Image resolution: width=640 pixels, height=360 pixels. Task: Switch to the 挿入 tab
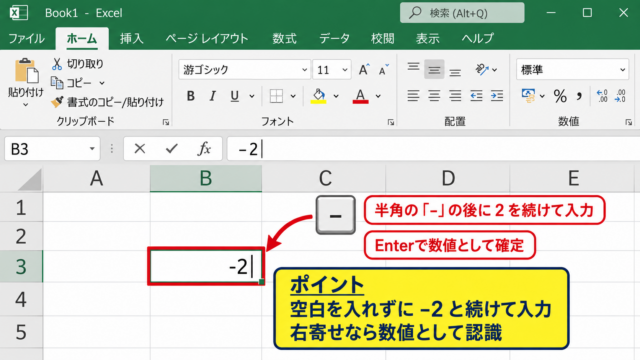tap(131, 39)
